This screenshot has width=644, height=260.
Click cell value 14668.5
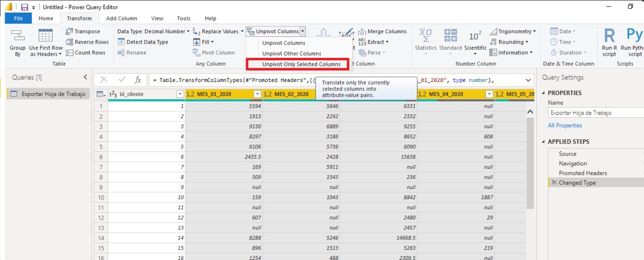pyautogui.click(x=406, y=238)
